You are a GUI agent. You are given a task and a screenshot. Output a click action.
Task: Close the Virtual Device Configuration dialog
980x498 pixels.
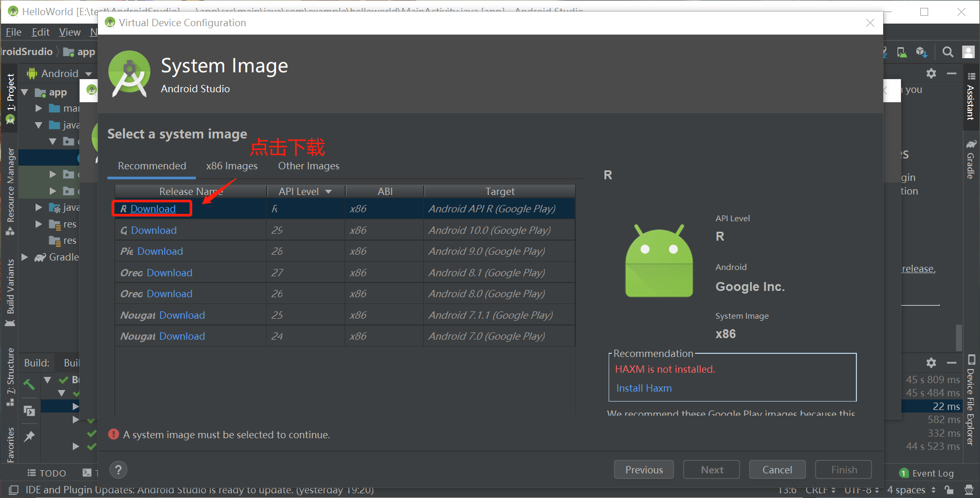click(x=870, y=23)
